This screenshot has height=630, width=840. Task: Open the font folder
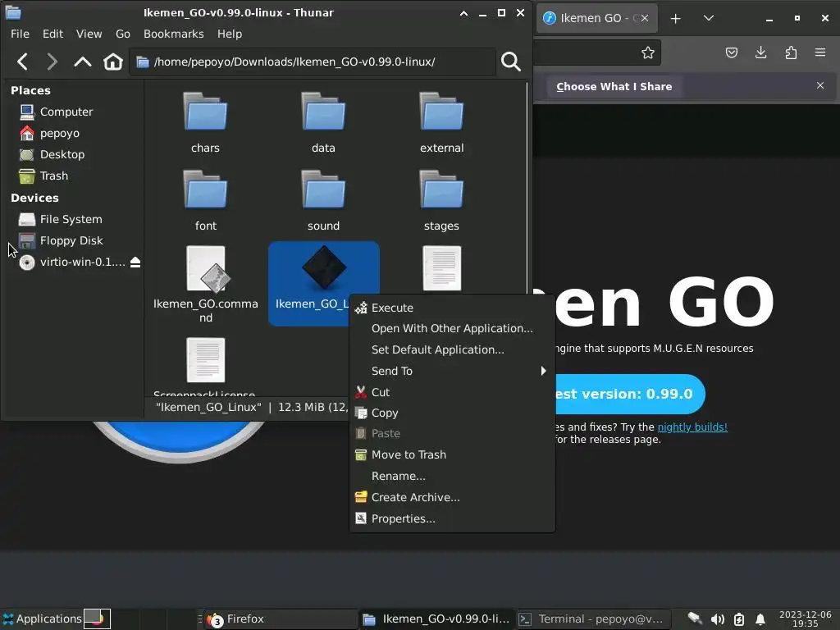pos(205,200)
